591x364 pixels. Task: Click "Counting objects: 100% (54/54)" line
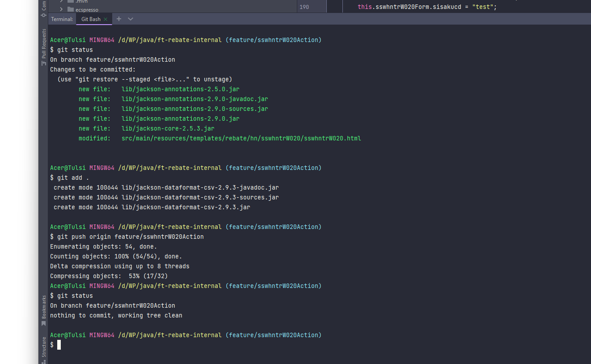tap(116, 256)
